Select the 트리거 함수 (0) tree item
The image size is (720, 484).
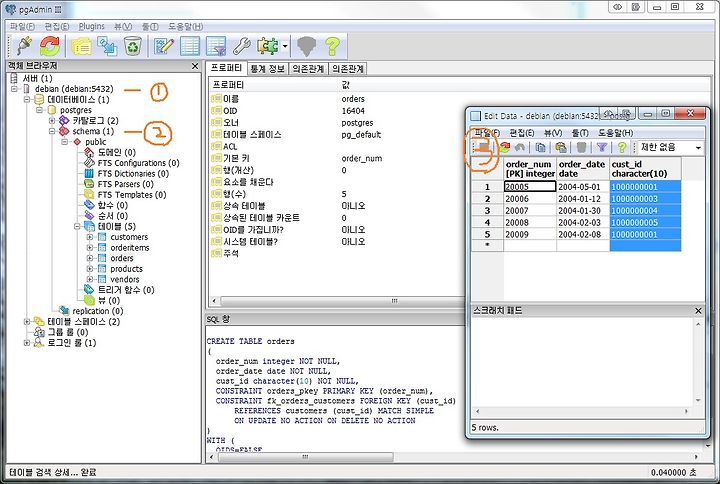tap(126, 290)
